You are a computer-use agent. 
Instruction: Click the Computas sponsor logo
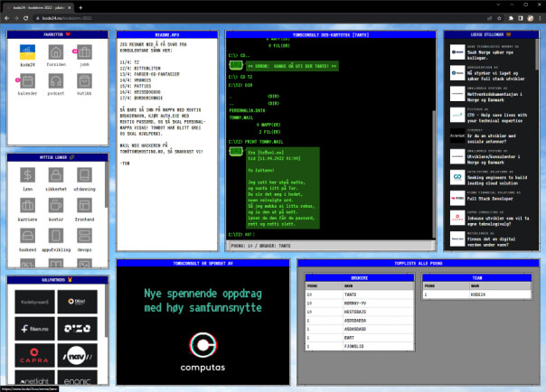[x=202, y=351]
